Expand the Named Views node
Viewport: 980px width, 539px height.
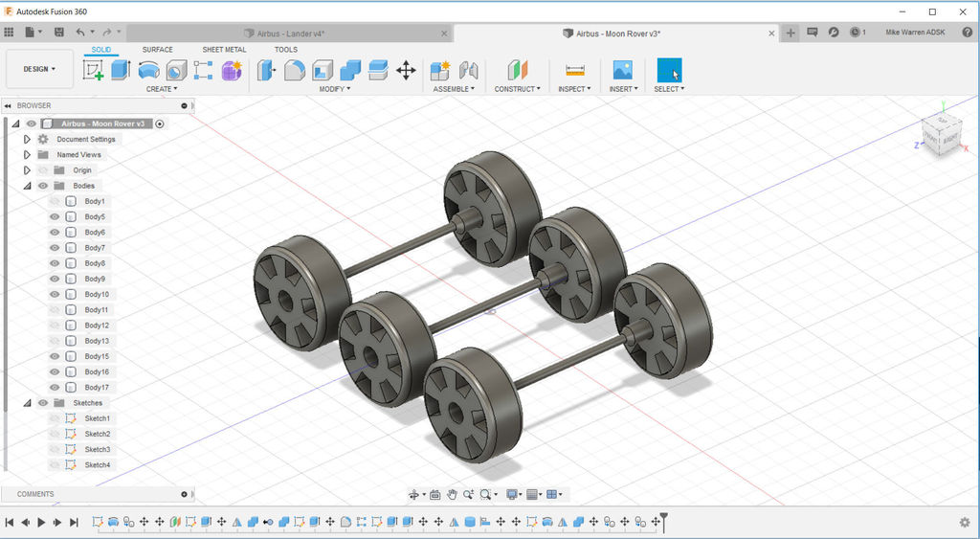click(27, 154)
